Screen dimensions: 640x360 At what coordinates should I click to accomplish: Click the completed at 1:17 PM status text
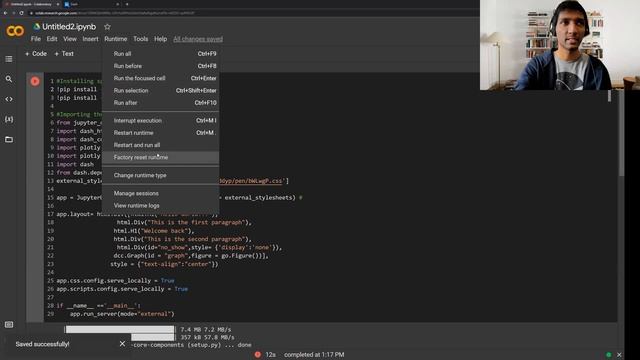[x=314, y=355]
